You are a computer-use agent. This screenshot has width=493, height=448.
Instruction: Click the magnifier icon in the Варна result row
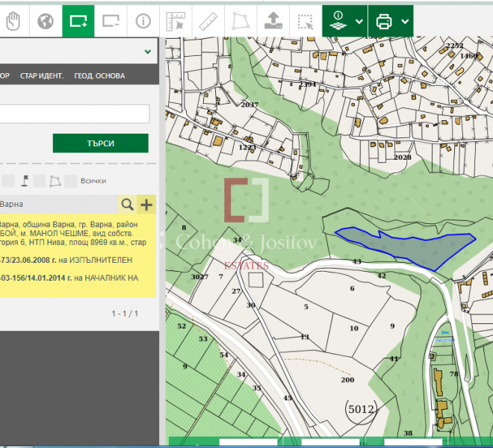(127, 205)
